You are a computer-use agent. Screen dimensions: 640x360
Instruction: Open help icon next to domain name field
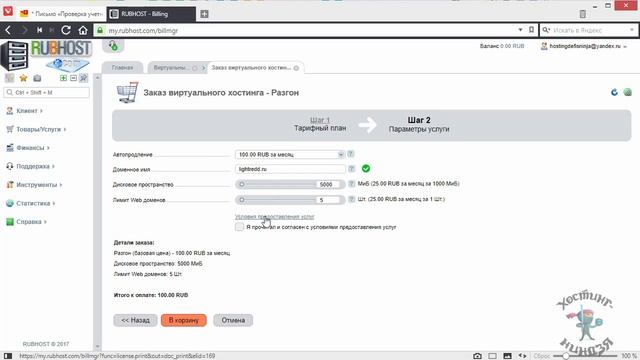pos(351,169)
